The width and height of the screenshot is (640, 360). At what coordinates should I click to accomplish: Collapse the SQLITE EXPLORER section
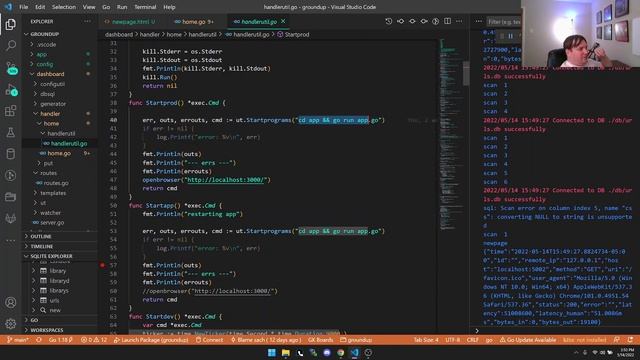[x=51, y=256]
